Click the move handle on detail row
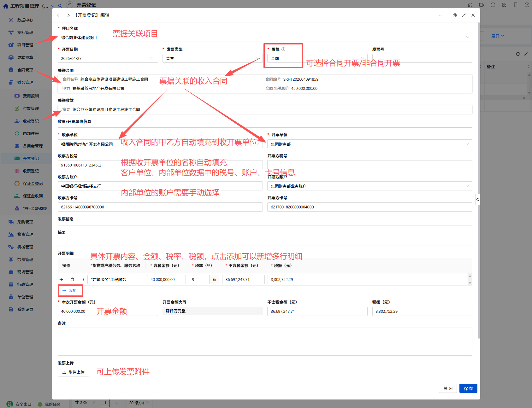The image size is (532, 408). click(x=62, y=279)
